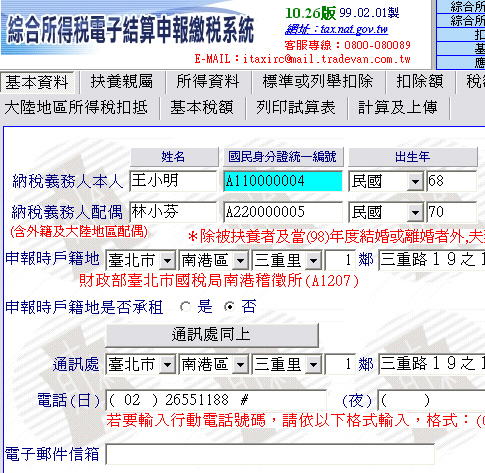Go to 大陸地區所得稅扣抵 tab

point(76,108)
